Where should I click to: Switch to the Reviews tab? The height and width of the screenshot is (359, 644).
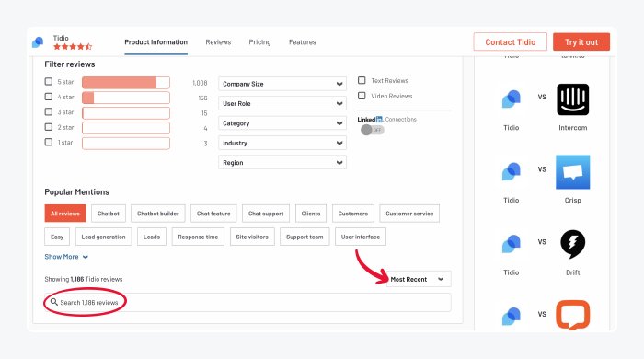218,42
